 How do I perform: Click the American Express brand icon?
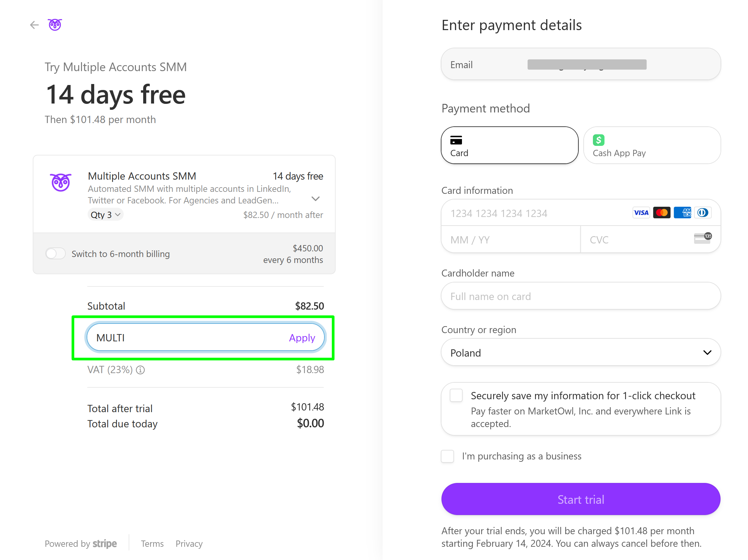point(682,213)
